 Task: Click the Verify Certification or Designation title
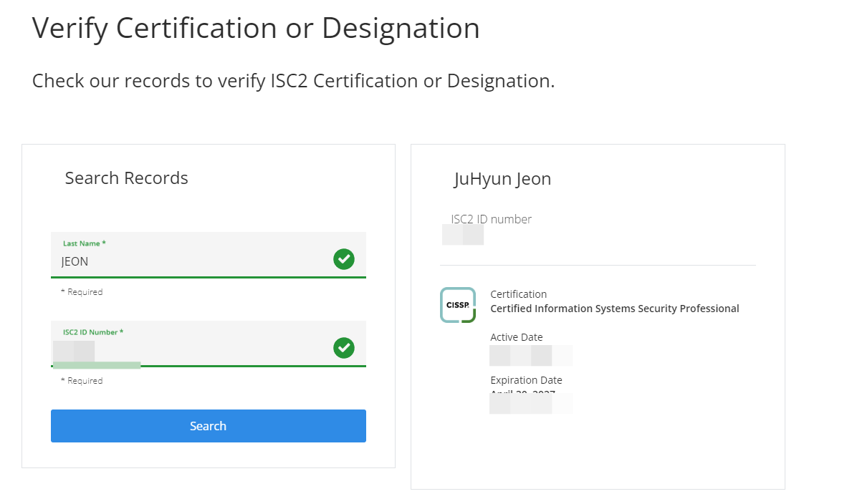[256, 28]
